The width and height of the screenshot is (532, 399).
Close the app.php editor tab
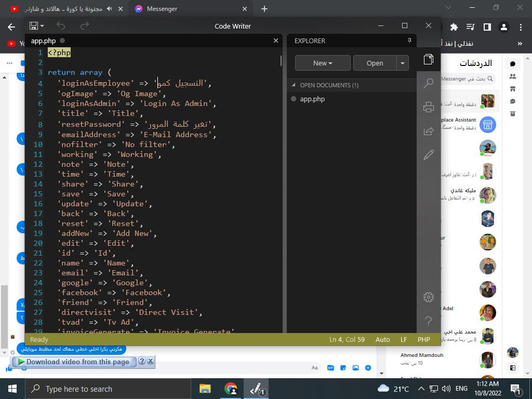(x=276, y=41)
